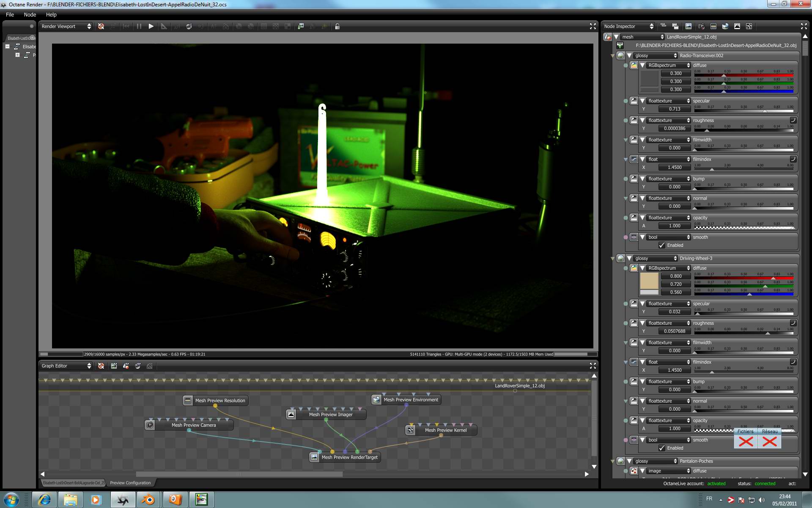Open Blender from the Windows taskbar

coord(148,500)
